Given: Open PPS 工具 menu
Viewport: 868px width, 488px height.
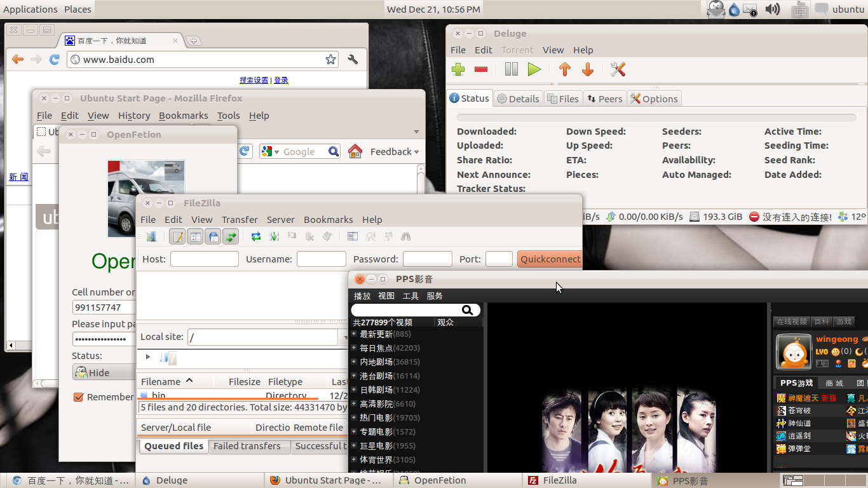Looking at the screenshot, I should (410, 296).
